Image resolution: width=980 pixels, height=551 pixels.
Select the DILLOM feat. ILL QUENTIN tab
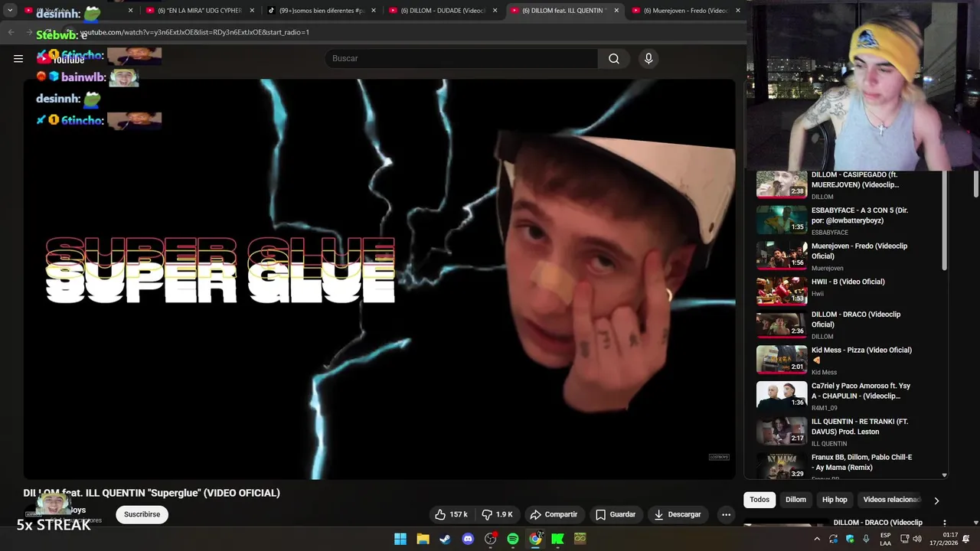tap(564, 11)
